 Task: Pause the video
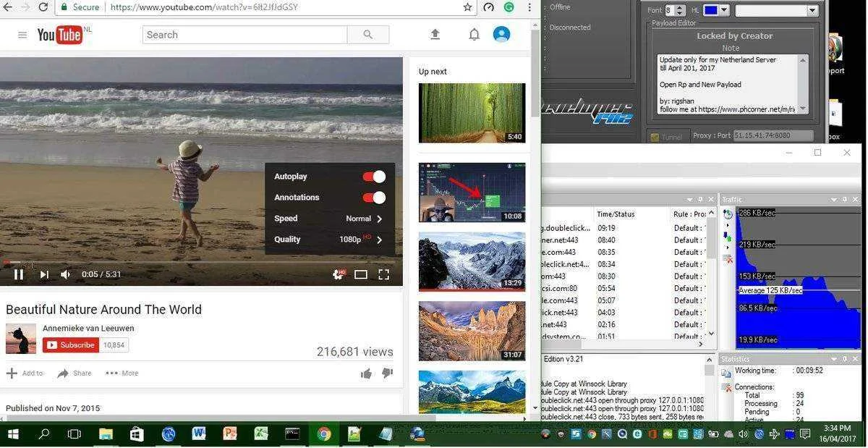click(x=19, y=274)
